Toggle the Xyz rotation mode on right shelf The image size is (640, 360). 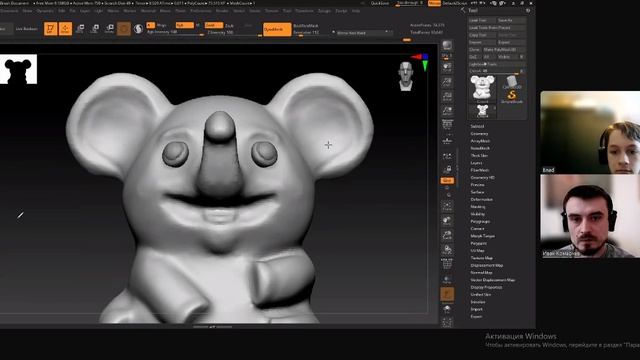[447, 180]
